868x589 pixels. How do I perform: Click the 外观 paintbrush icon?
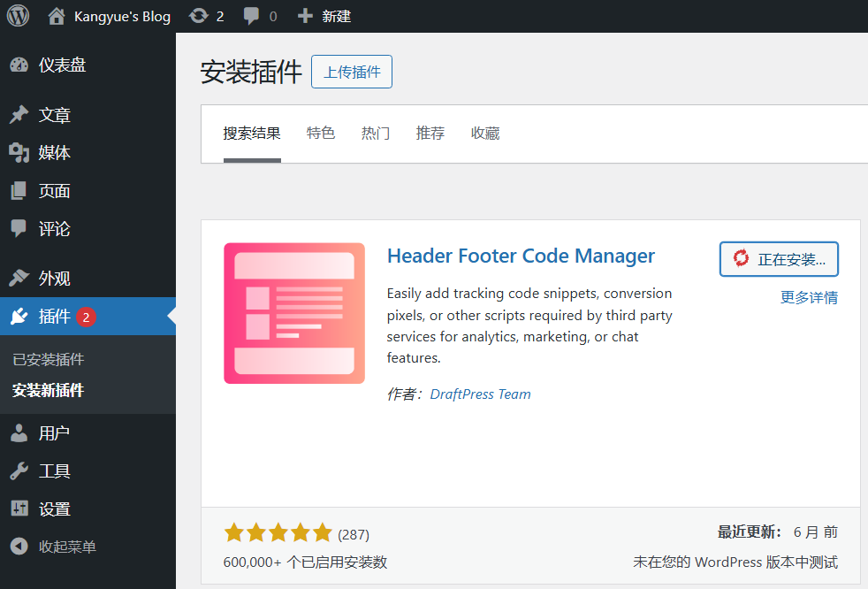(19, 278)
